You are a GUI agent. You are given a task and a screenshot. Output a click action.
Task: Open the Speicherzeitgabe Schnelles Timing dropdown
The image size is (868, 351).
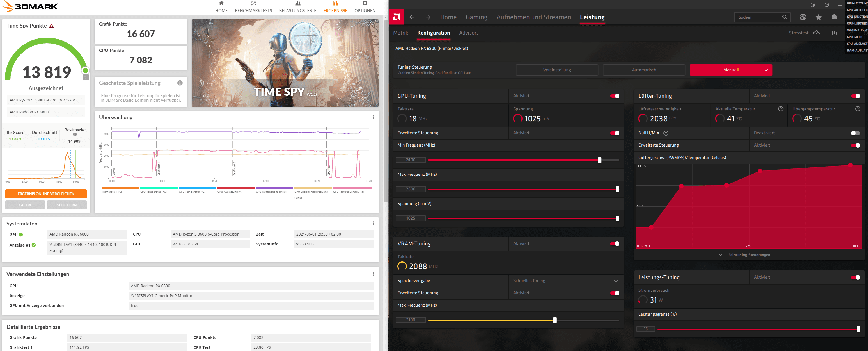pos(566,281)
